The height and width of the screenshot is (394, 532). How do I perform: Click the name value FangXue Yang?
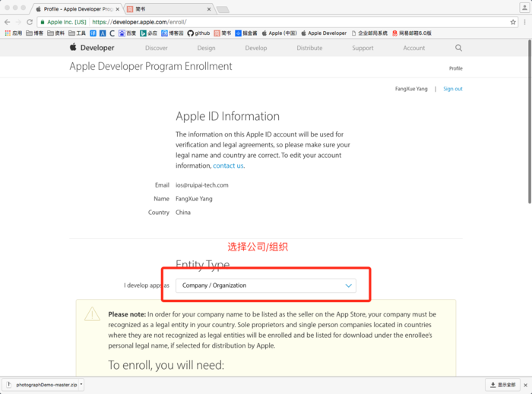click(194, 199)
